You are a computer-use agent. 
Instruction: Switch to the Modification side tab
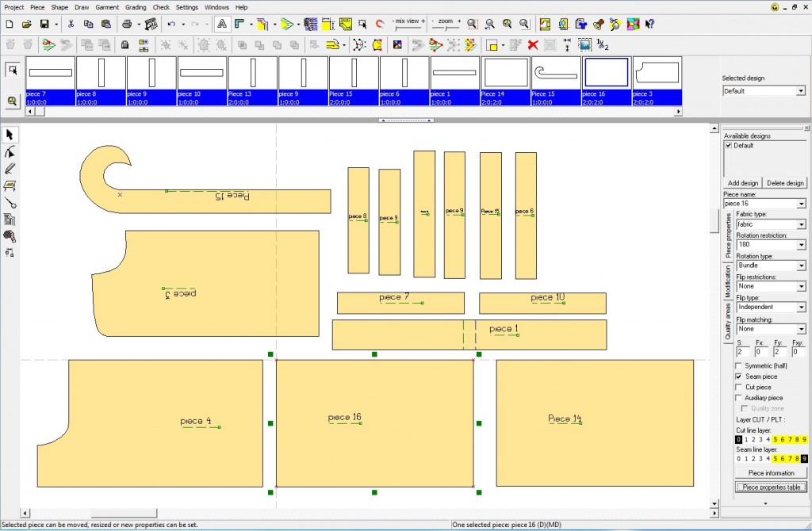click(728, 281)
